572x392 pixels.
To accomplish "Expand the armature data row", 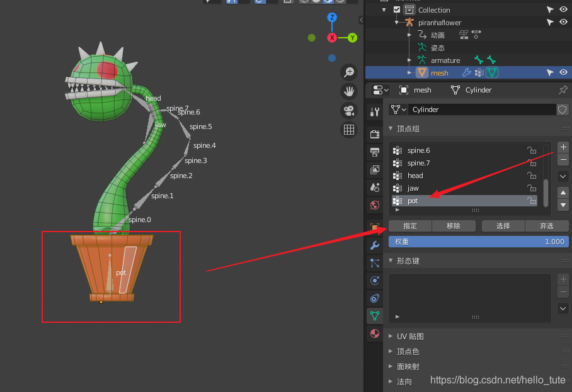I will point(409,60).
